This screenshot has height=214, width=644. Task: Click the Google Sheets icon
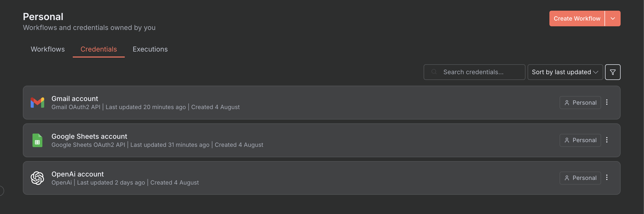coord(37,140)
